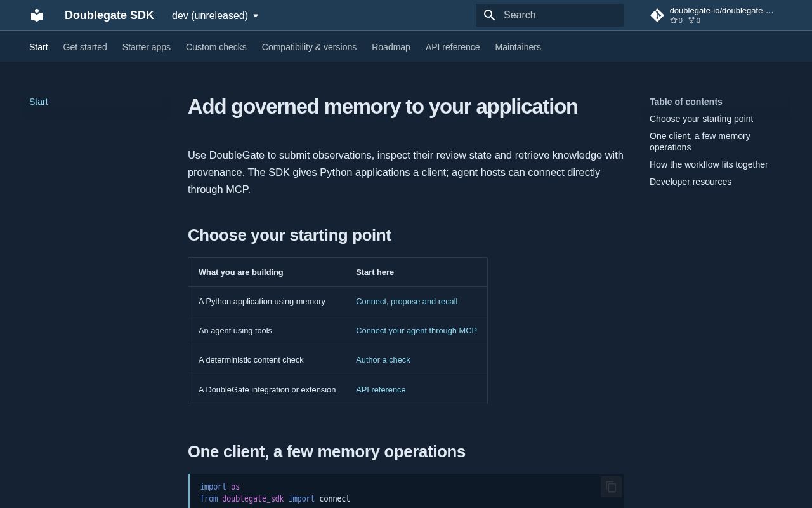Click 'A DoubleGate integration or extension' cell
Viewport: 812px width, 508px height.
click(x=267, y=390)
